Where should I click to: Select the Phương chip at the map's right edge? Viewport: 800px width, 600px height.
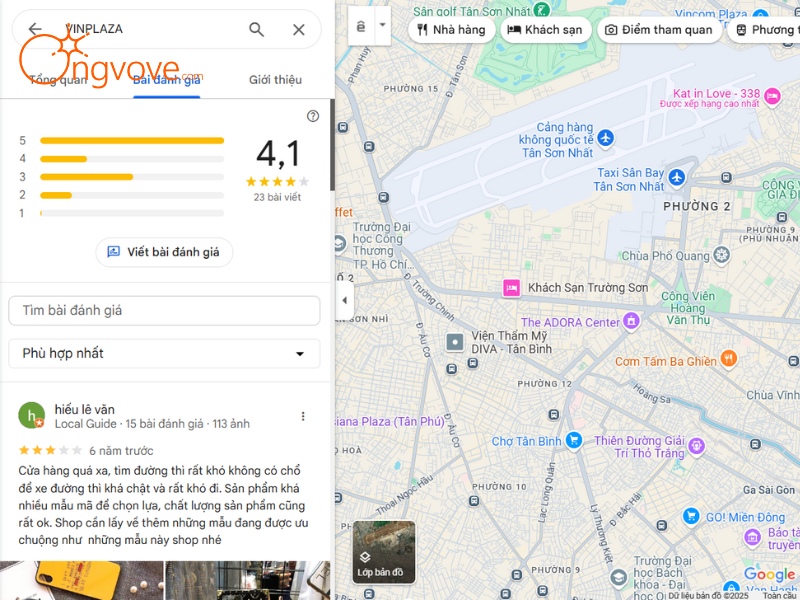pyautogui.click(x=764, y=30)
